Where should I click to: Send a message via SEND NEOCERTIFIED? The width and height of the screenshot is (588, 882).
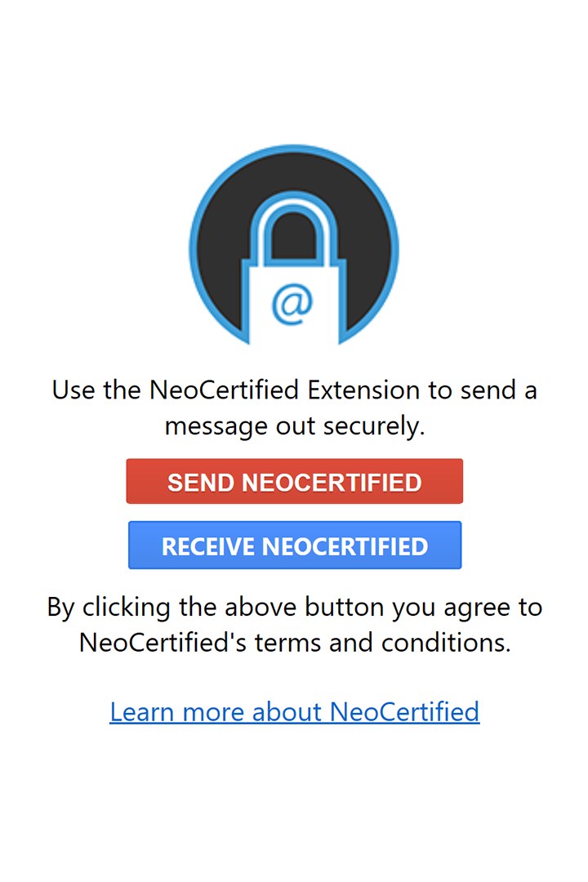pyautogui.click(x=294, y=481)
